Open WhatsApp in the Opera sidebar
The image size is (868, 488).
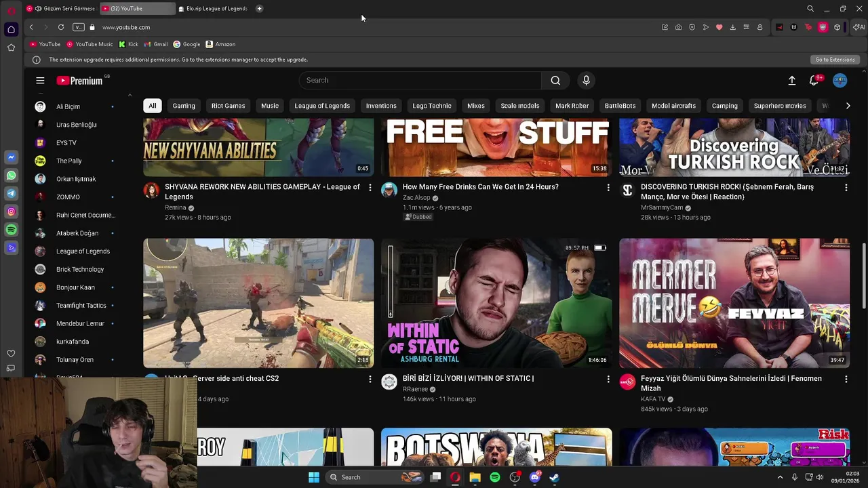click(x=11, y=176)
